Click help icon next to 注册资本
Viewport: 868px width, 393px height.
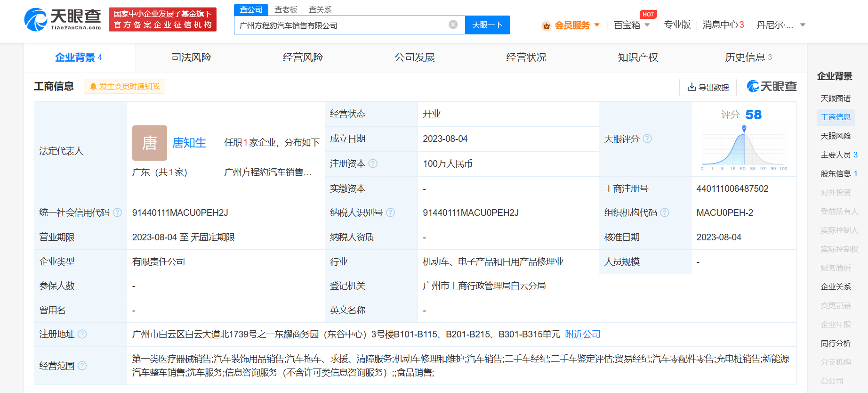click(x=373, y=164)
